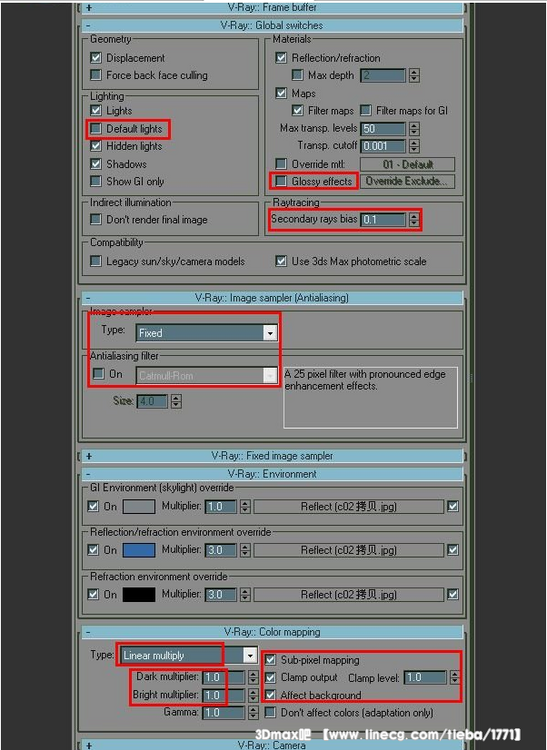Click the Max transp. levels spinner
This screenshot has width=547, height=750.
pos(415,129)
